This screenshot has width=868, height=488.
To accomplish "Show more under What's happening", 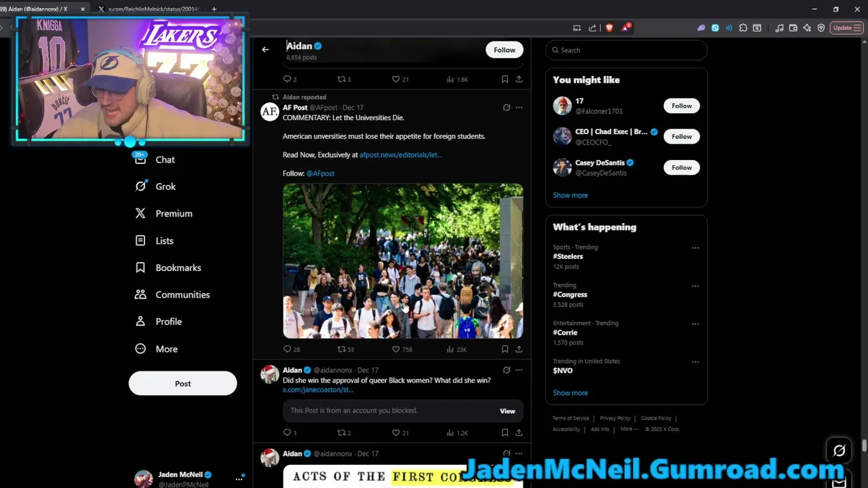I will pos(570,393).
